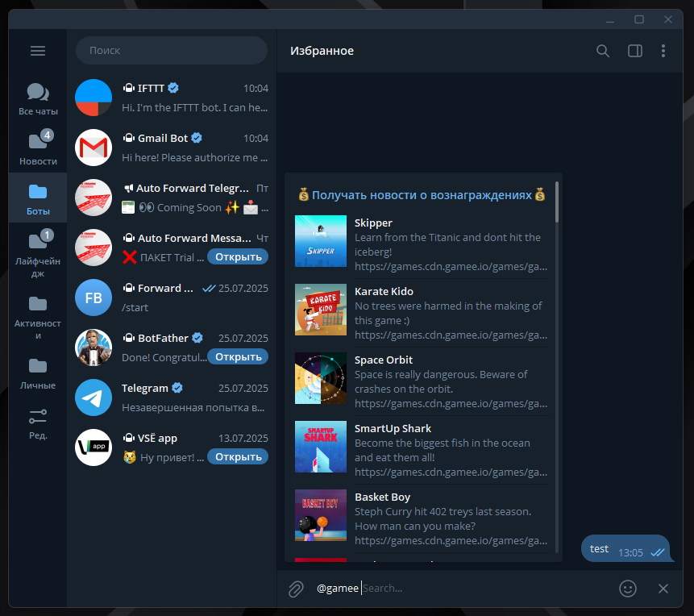Click the Karate Kido thumbnail image
Image resolution: width=694 pixels, height=616 pixels.
[x=321, y=310]
